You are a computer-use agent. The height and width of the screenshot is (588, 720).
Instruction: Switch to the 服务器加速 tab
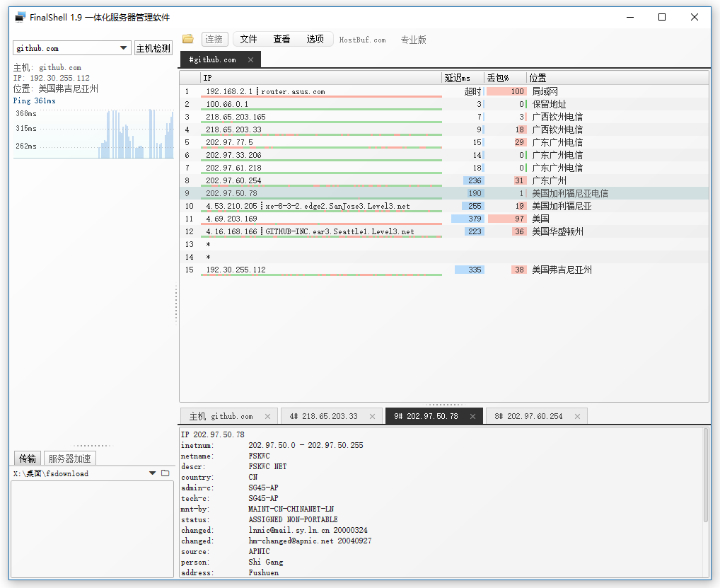pyautogui.click(x=69, y=458)
